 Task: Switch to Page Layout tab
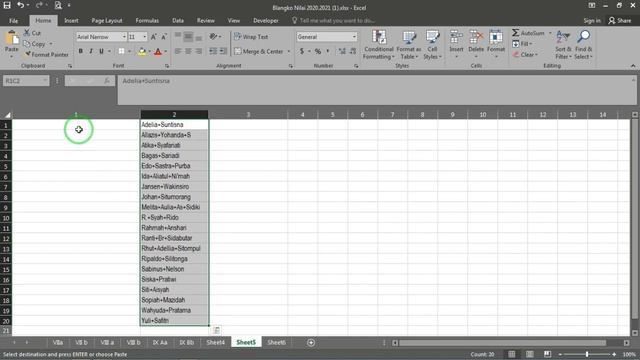point(107,20)
